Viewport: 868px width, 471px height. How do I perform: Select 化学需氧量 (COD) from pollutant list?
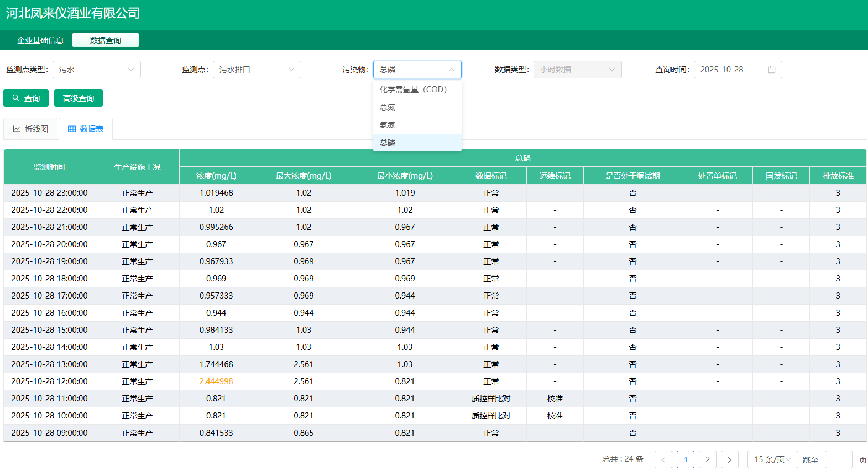(413, 90)
